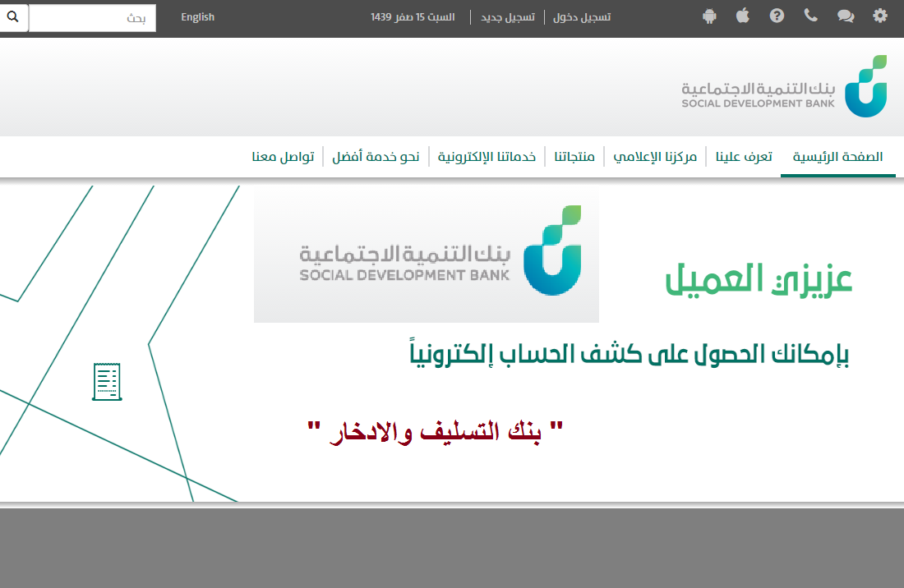
Task: Click the Social Development Bank header logo
Action: coord(784,86)
